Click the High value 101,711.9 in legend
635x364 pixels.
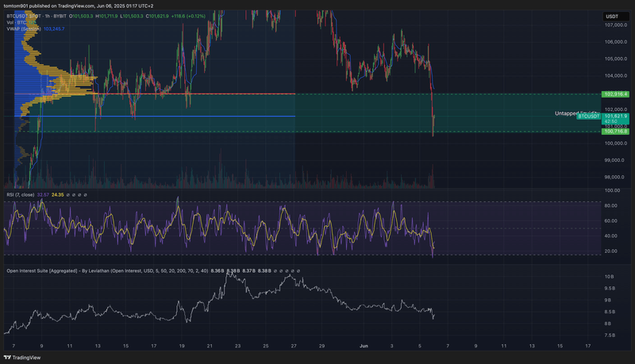coord(107,16)
